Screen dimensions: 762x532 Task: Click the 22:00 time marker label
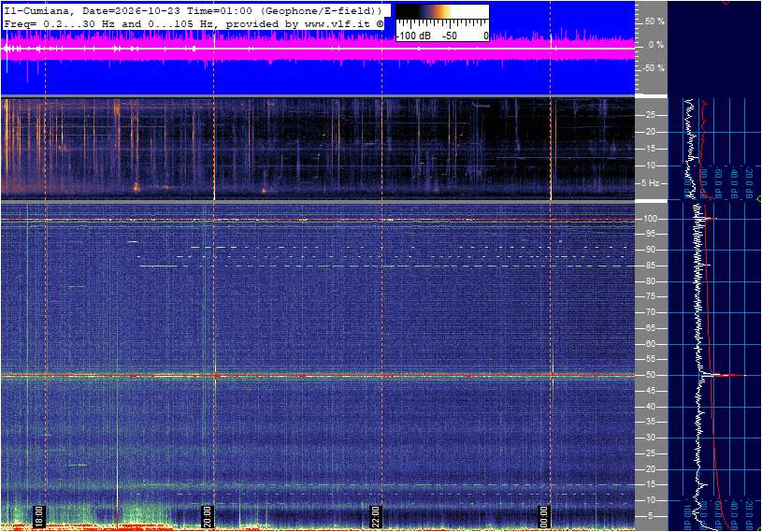click(375, 517)
